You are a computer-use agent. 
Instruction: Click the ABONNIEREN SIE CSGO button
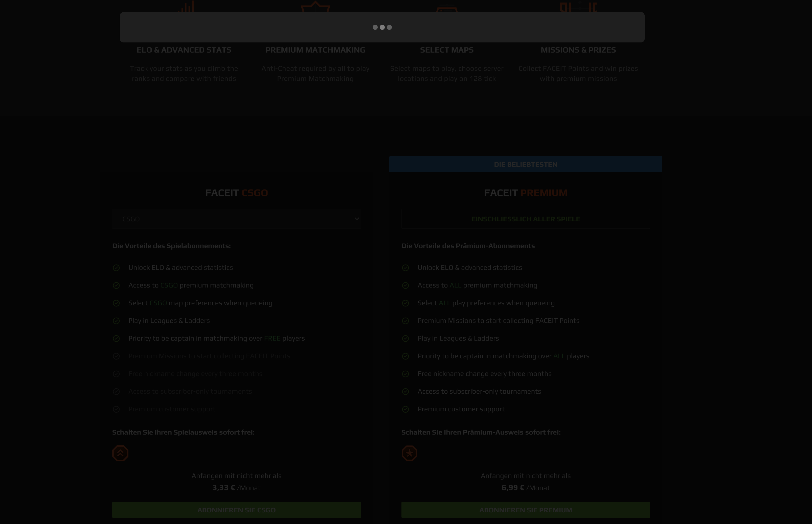(x=236, y=510)
